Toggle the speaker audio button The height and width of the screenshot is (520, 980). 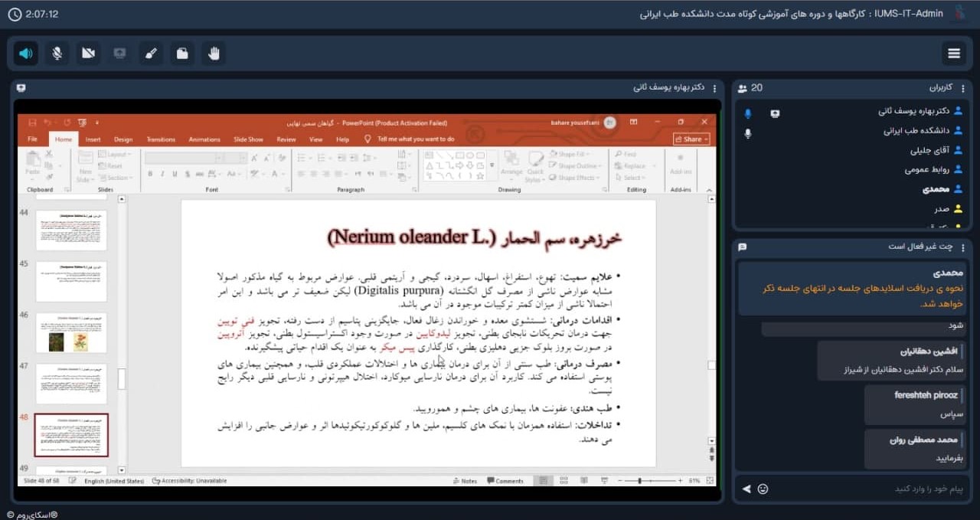[x=26, y=53]
